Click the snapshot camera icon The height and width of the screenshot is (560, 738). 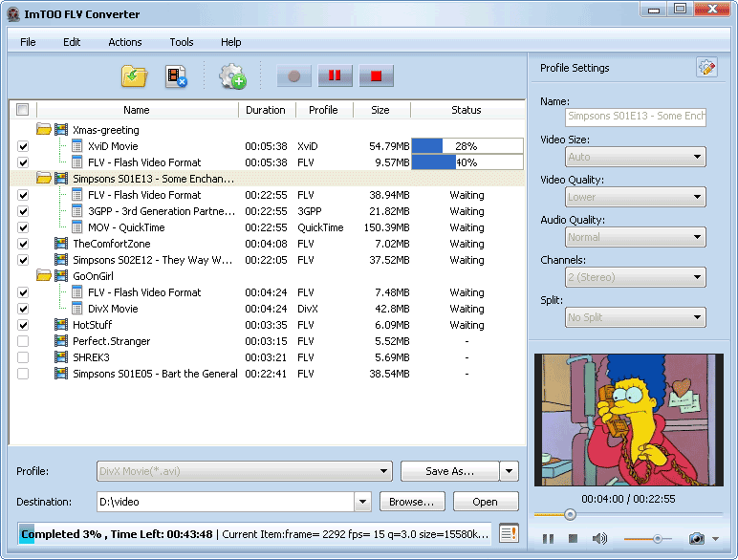[697, 539]
